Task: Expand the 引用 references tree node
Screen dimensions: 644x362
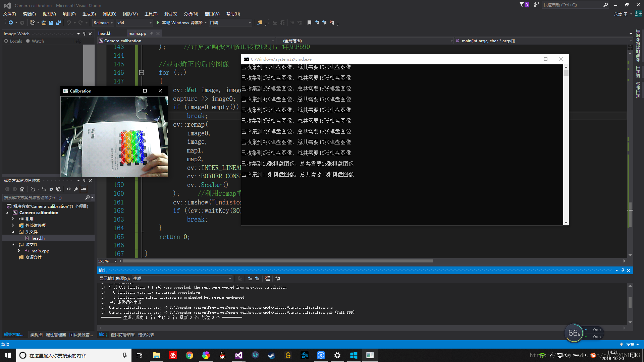Action: (x=13, y=219)
